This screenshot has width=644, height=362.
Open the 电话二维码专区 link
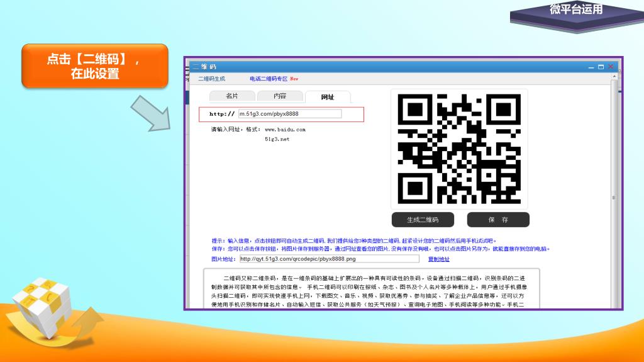click(x=269, y=79)
